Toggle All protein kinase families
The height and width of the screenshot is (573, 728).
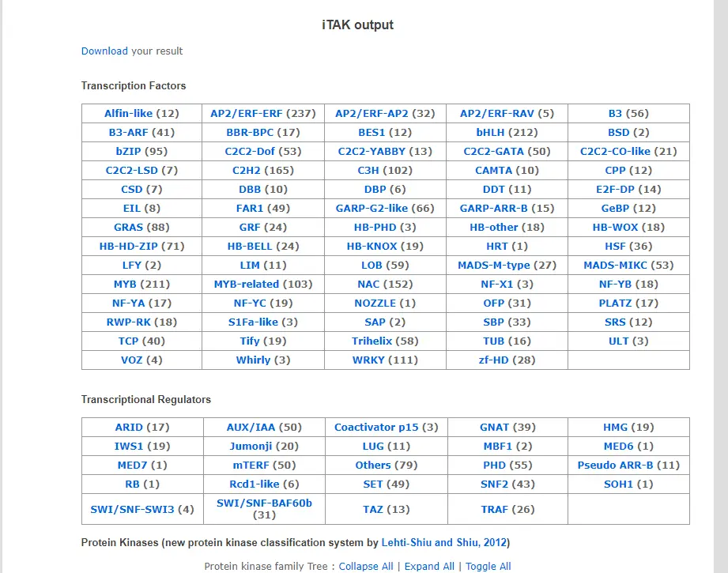coord(488,566)
